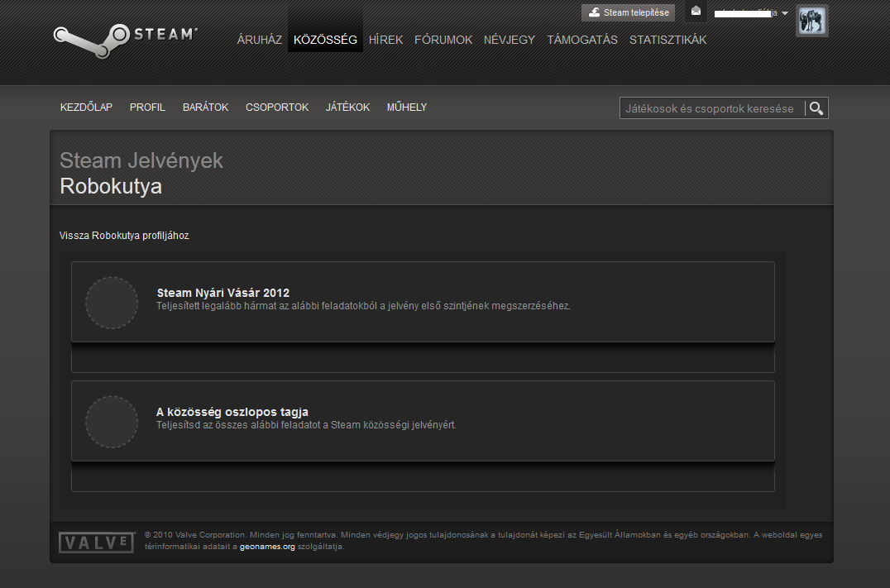The width and height of the screenshot is (890, 588).
Task: Click the Steam Jelvények heading
Action: pos(141,160)
